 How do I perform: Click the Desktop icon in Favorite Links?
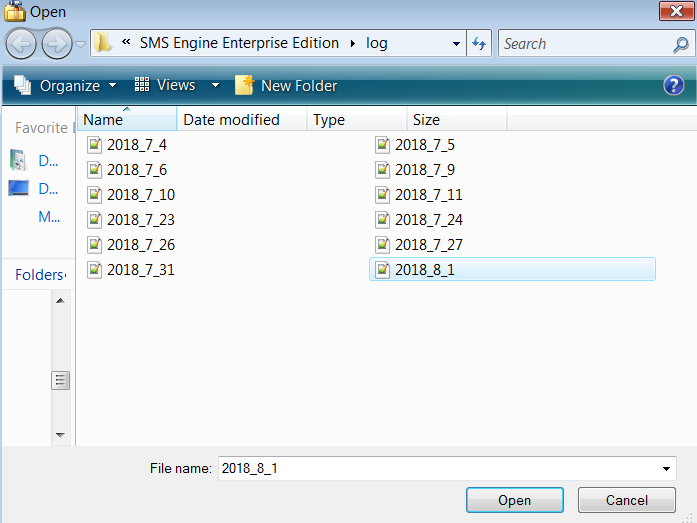(19, 188)
